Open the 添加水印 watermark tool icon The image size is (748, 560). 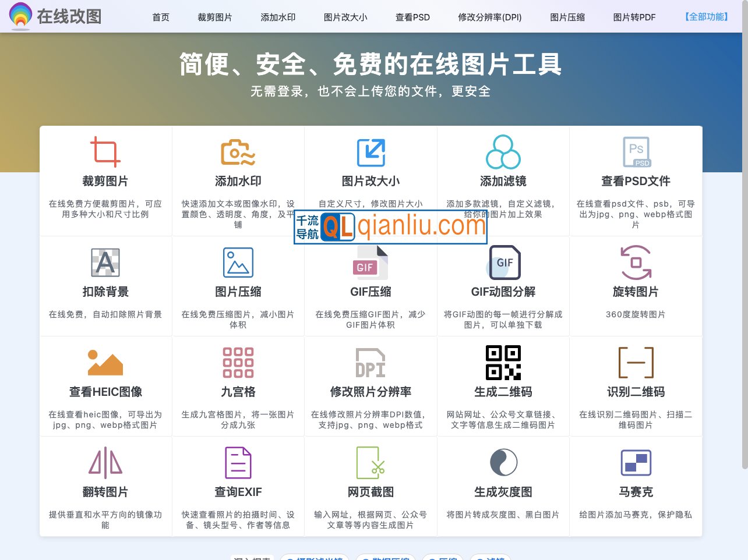pyautogui.click(x=238, y=151)
